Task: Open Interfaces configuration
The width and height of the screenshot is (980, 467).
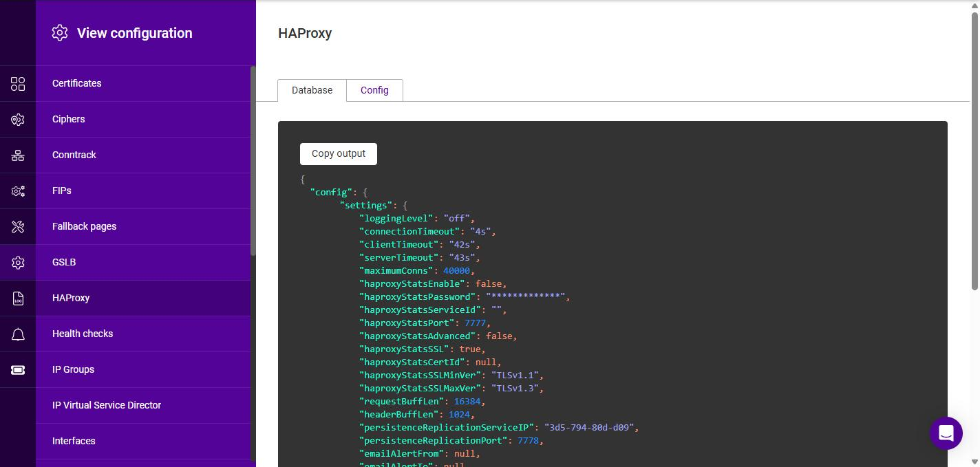Action: coord(143,442)
